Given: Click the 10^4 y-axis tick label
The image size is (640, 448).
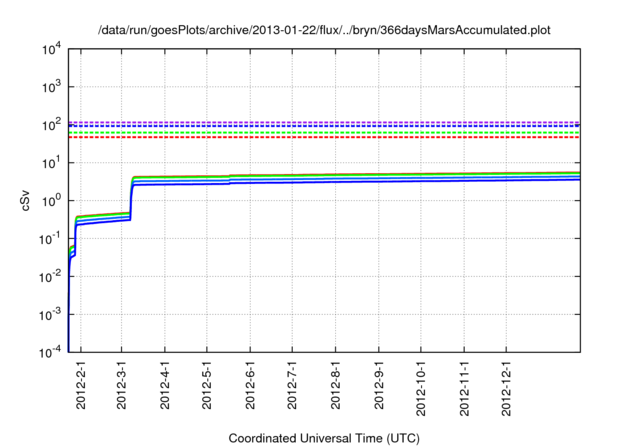Looking at the screenshot, I should 52,49.
